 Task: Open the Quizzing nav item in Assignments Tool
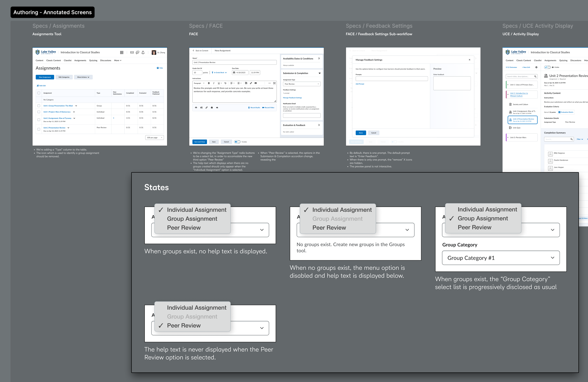click(x=93, y=60)
